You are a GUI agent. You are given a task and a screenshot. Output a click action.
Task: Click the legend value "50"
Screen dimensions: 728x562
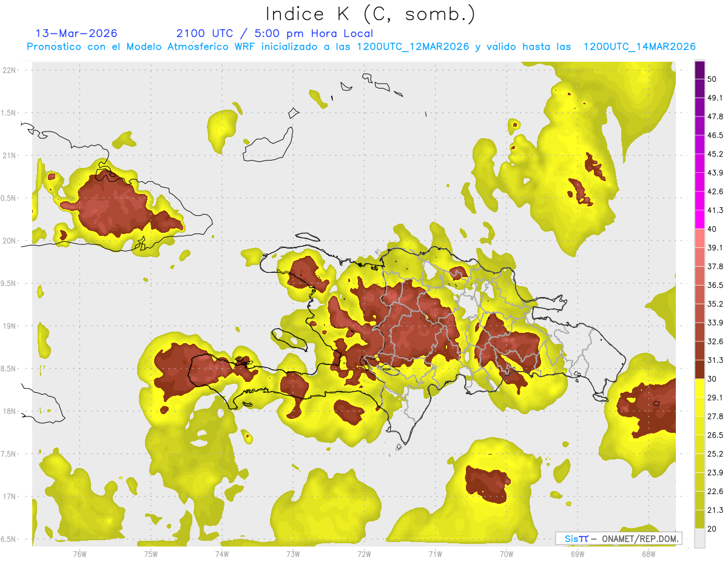[712, 79]
